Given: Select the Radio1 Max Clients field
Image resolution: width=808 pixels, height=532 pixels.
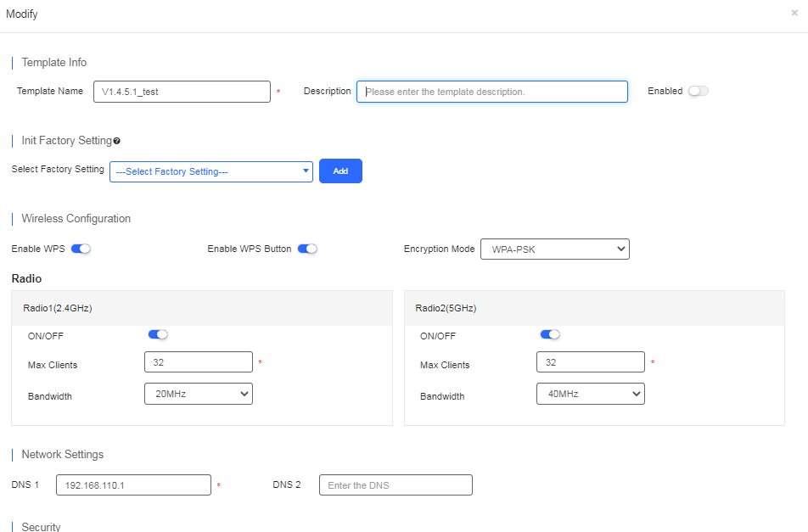Looking at the screenshot, I should (198, 361).
